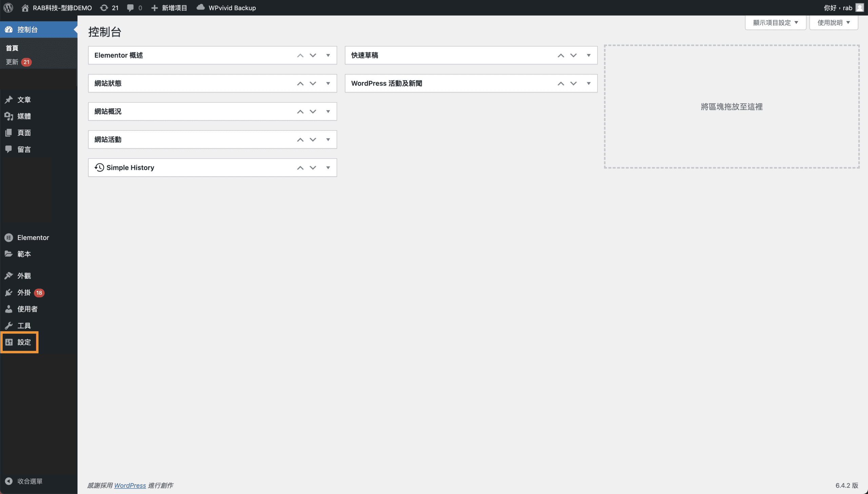The image size is (868, 494).
Task: Open 外掛 plugins showing badge 18
Action: point(24,293)
